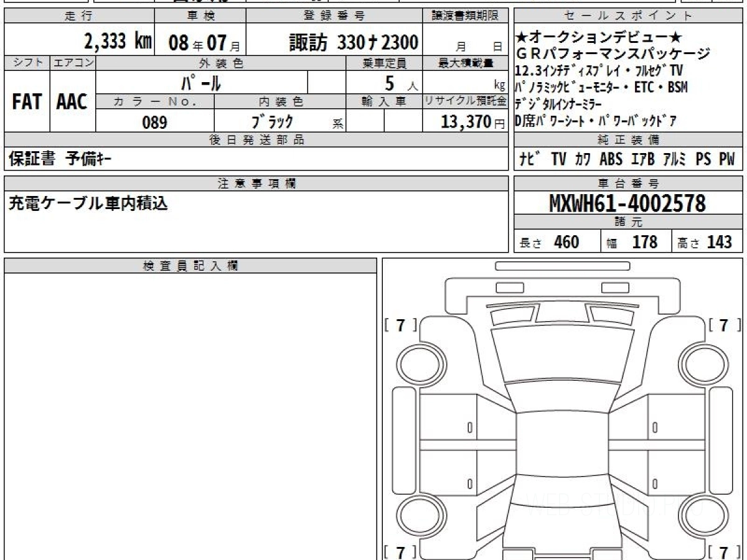The image size is (747, 560).
Task: Select exterior color value パール
Action: [201, 83]
